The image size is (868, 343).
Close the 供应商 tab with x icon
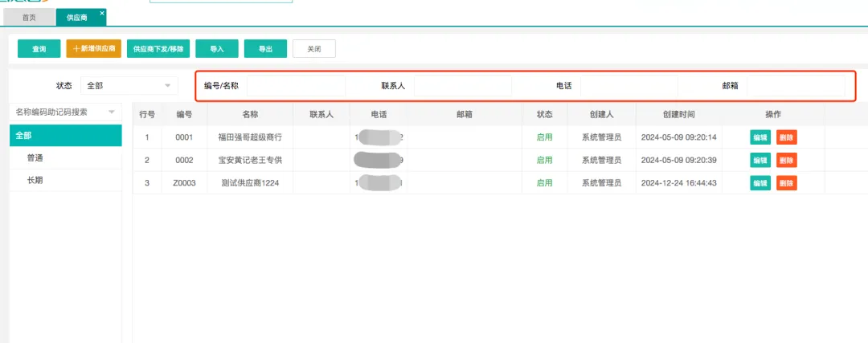101,14
